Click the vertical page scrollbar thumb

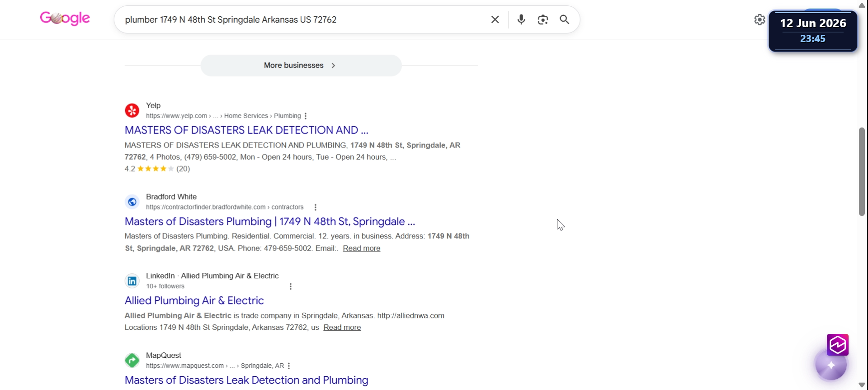click(x=862, y=172)
